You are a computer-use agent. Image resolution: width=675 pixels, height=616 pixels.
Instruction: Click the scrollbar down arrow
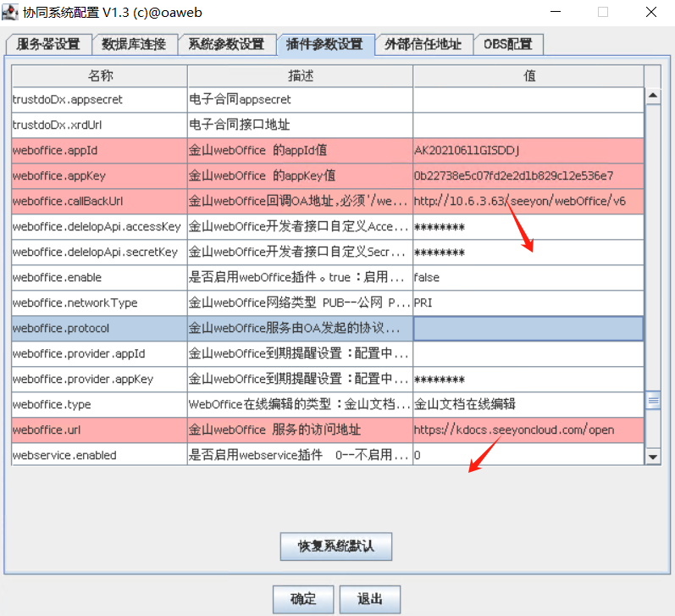[652, 457]
